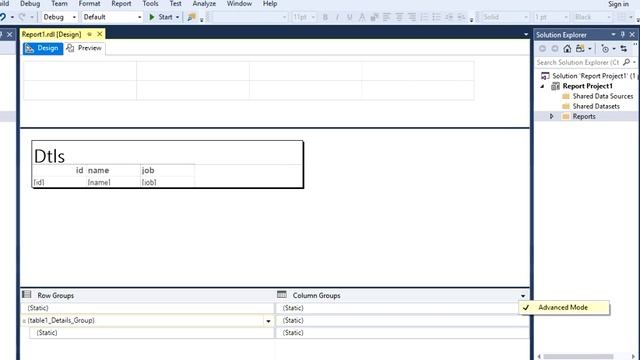Screen dimensions: 640x360
Task: Click the Column Groups pane icon
Action: coord(282,294)
